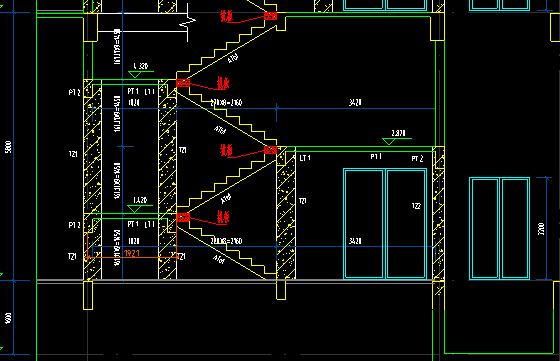This screenshot has width=560, height=361.
Task: Select the white zigzag break line symbol
Action: 188,22
